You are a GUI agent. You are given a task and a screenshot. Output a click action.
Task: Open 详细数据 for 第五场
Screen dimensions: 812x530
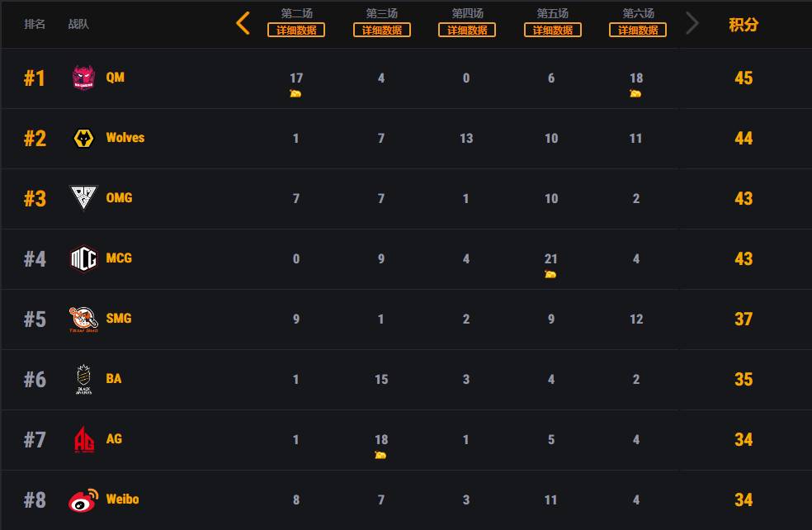553,30
